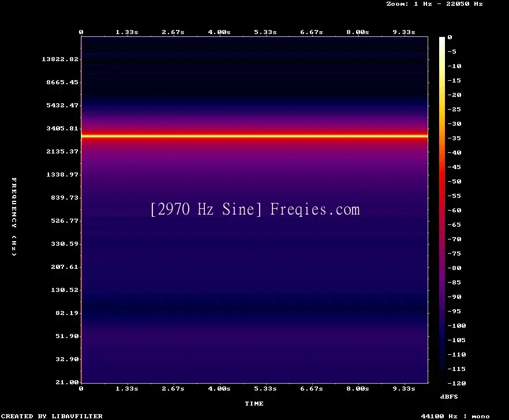The height and width of the screenshot is (420, 509).
Task: Click the -70 dBFS scale label
Action: (x=455, y=239)
